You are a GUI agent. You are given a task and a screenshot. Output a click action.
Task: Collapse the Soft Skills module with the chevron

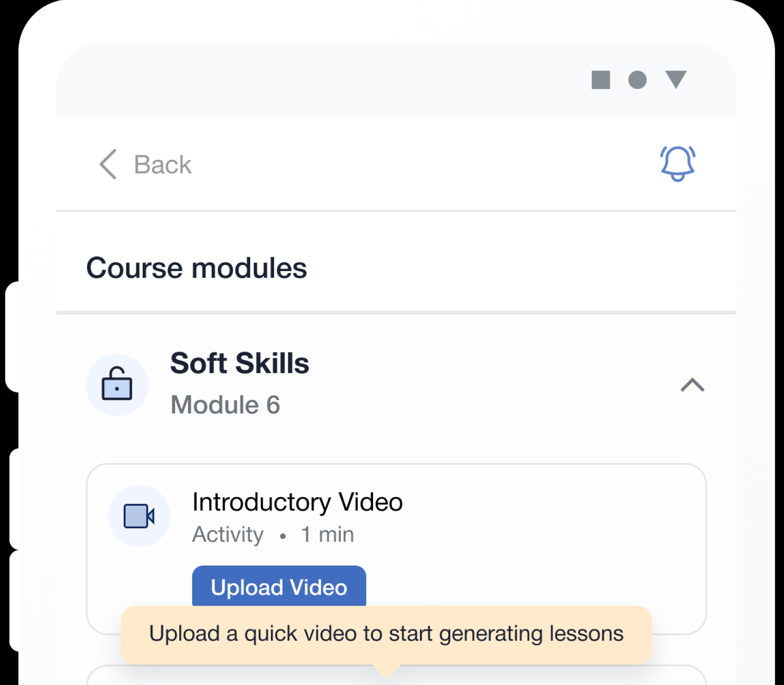tap(692, 384)
